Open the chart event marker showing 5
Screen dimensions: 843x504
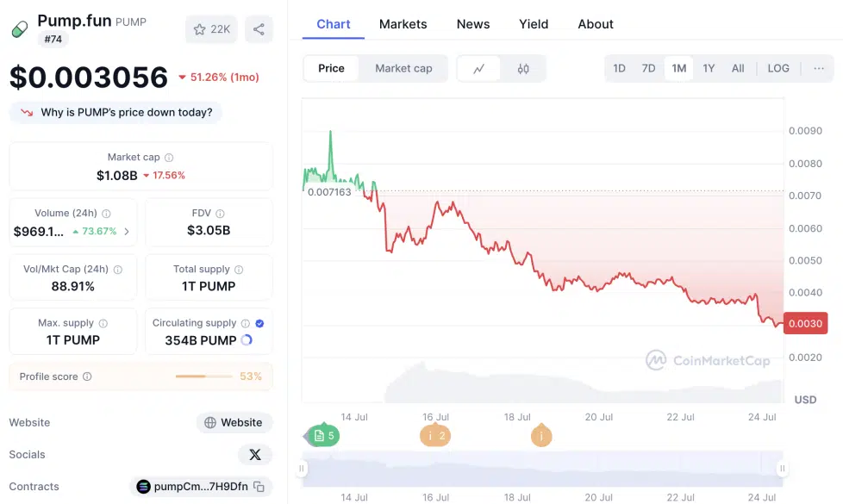pos(325,436)
